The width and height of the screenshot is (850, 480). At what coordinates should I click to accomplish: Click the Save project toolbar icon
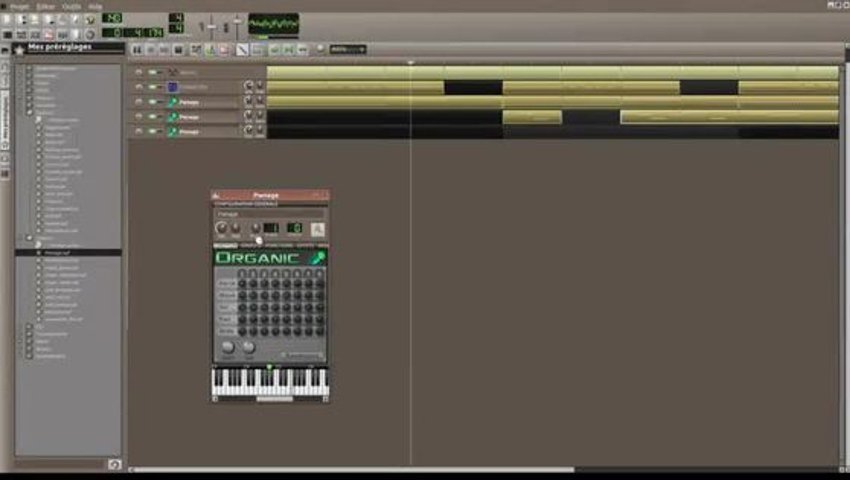[x=62, y=20]
